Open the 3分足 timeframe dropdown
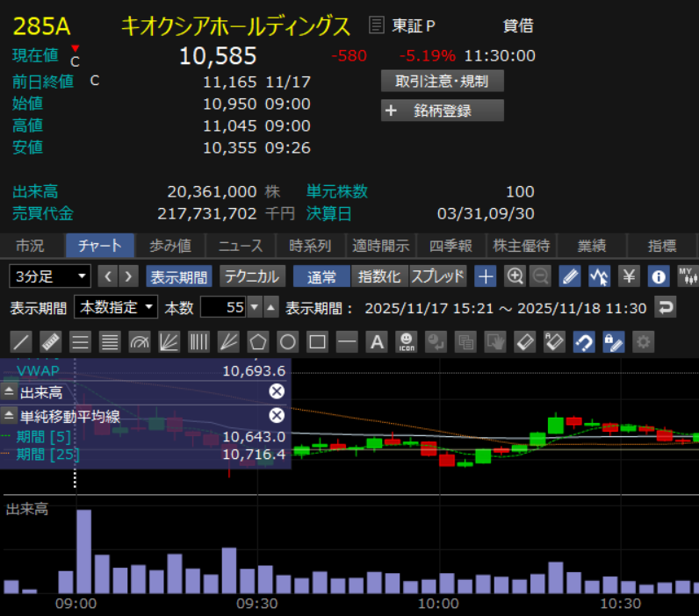The image size is (699, 616). point(50,276)
